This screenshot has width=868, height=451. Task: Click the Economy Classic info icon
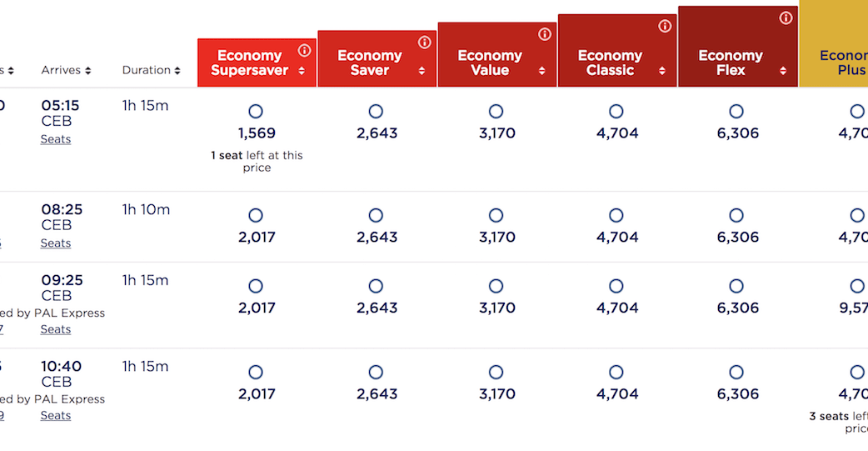pyautogui.click(x=665, y=26)
